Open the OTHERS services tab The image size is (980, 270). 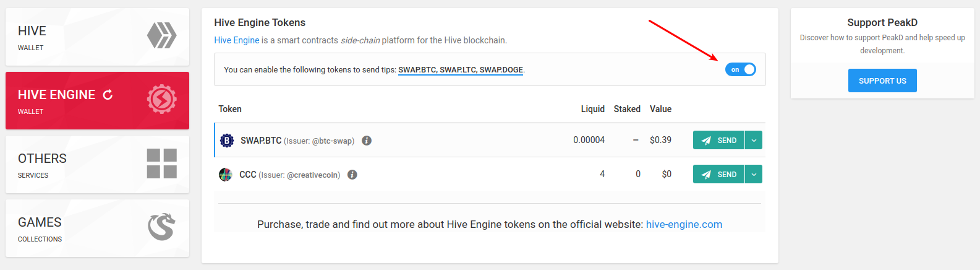tap(97, 164)
